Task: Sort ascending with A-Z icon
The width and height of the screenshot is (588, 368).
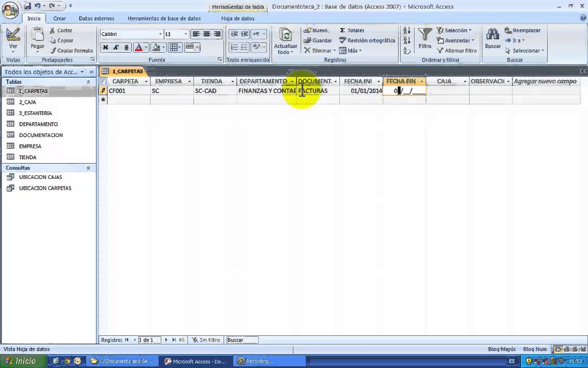Action: tap(407, 30)
